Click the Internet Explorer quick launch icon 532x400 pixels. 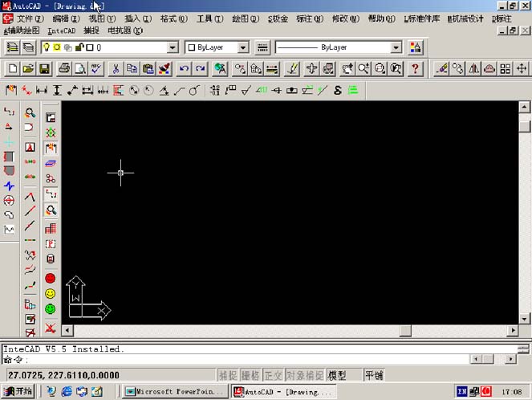67,391
